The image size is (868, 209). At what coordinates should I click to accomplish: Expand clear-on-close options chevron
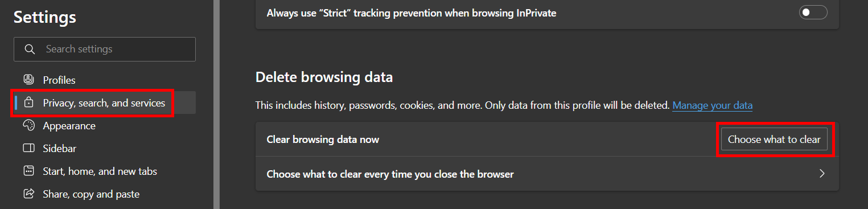pos(822,174)
